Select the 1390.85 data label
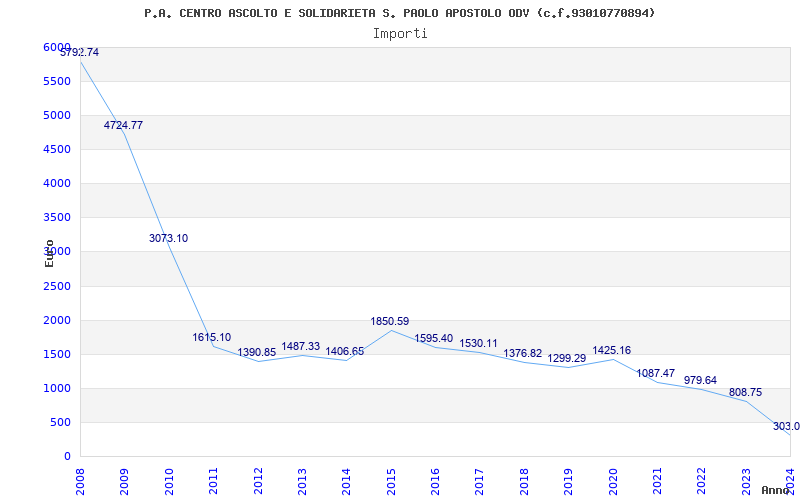Image resolution: width=800 pixels, height=500 pixels. (x=257, y=353)
